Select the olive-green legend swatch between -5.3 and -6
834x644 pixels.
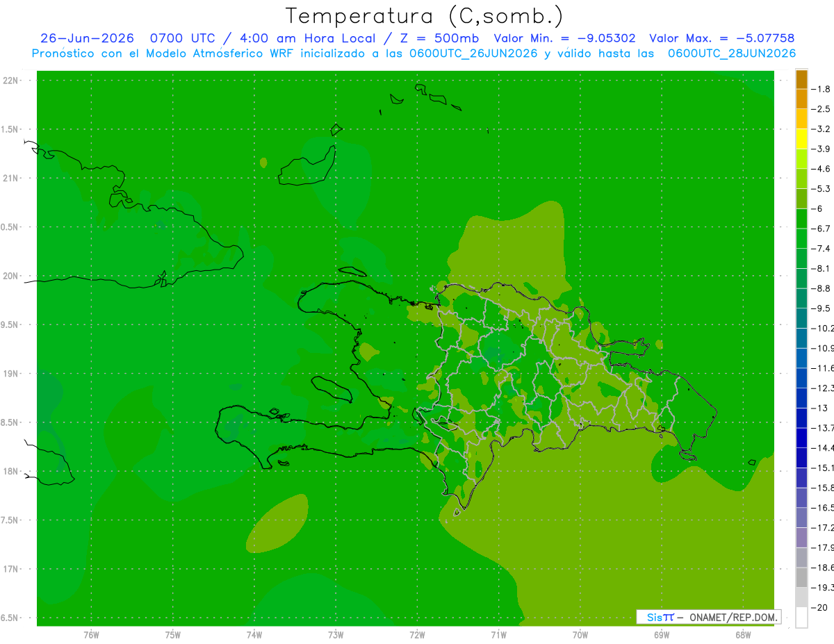point(801,199)
